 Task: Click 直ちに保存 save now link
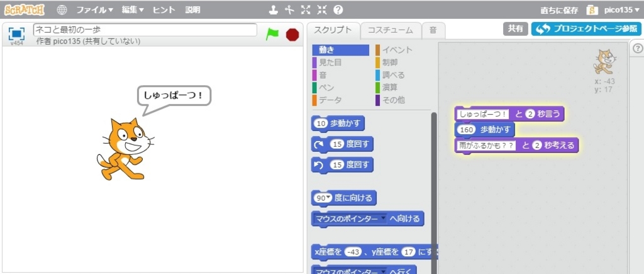pyautogui.click(x=559, y=10)
